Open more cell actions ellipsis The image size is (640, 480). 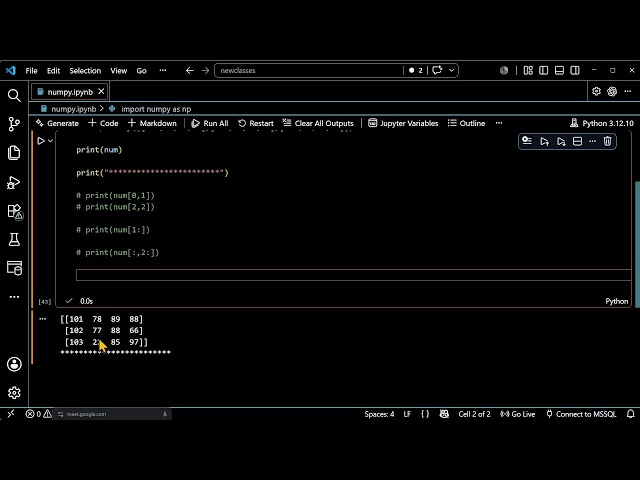[x=592, y=141]
